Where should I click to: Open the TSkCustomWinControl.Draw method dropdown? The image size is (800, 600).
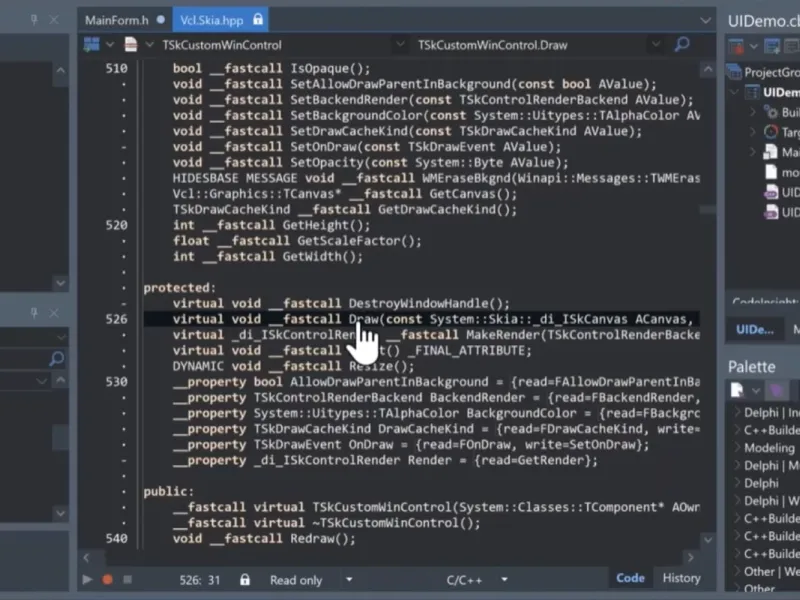pos(656,45)
